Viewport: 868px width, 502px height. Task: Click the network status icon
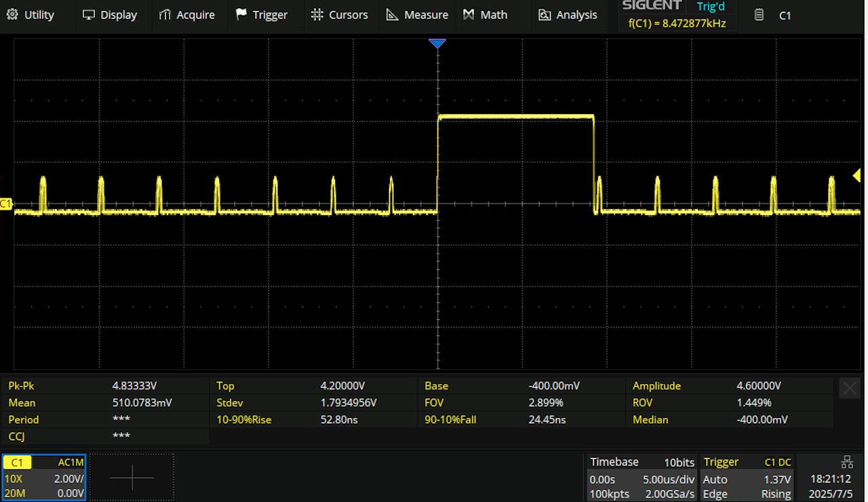(x=846, y=463)
